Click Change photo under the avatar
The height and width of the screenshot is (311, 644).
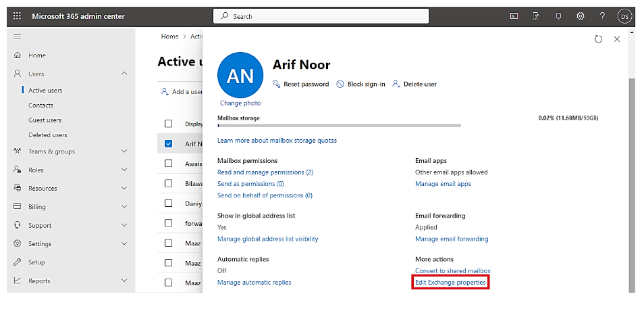click(x=240, y=103)
